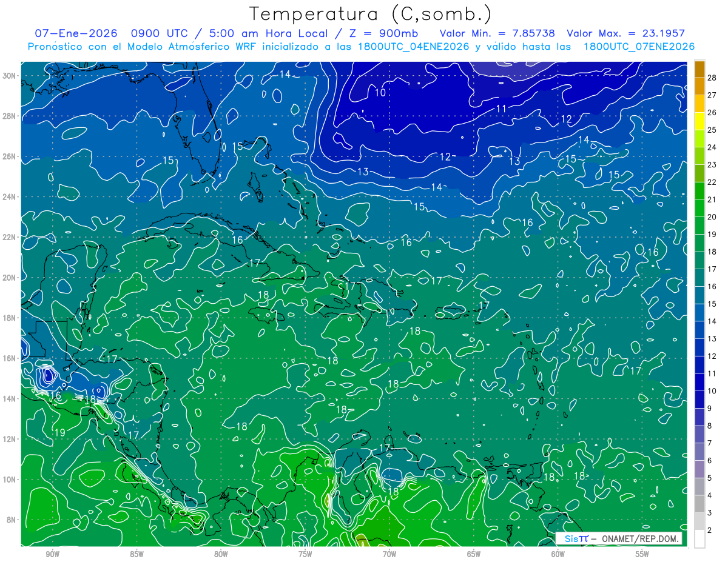Image resolution: width=728 pixels, height=562 pixels.
Task: Click the "75W" longitude axis label
Action: [305, 554]
